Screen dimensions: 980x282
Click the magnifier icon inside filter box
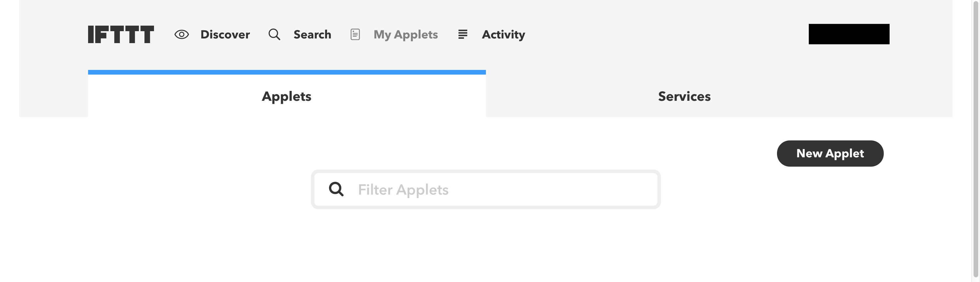(336, 189)
